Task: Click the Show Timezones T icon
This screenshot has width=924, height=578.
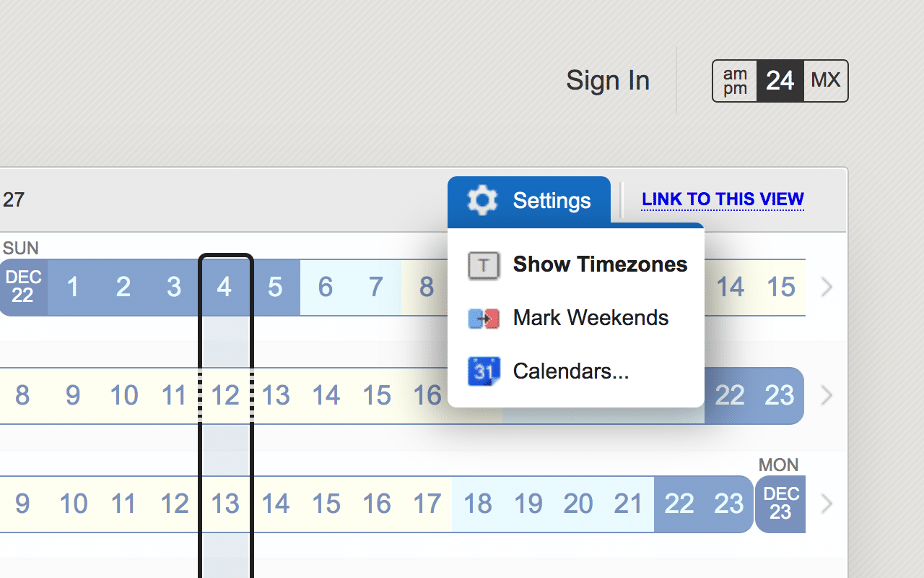Action: 484,265
